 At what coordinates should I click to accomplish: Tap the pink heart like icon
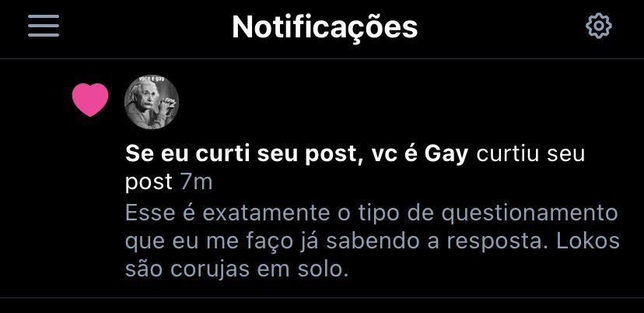pyautogui.click(x=90, y=100)
